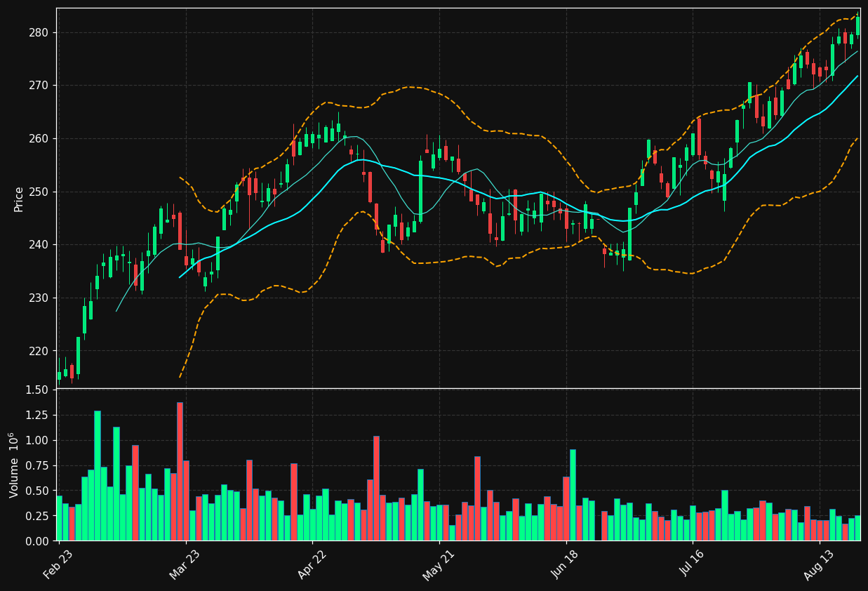868x591 pixels.
Task: Click the 0.50 volume tick label
Action: (x=37, y=491)
